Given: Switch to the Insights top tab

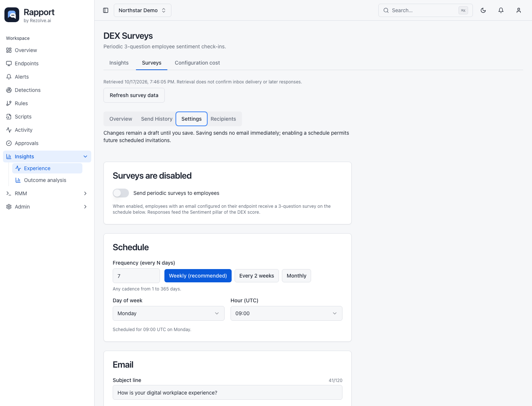Looking at the screenshot, I should coord(119,63).
